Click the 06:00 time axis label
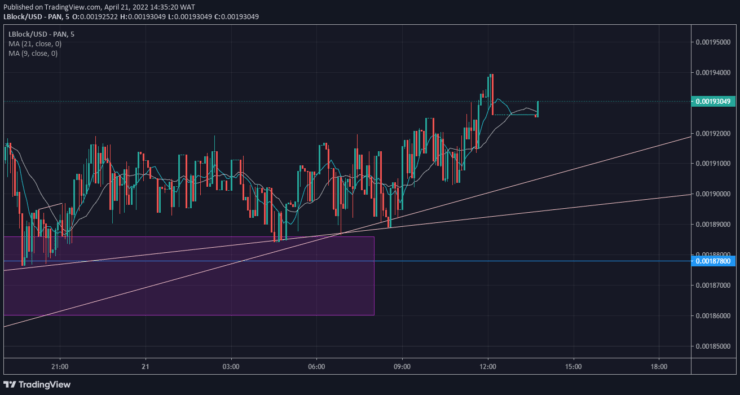The height and width of the screenshot is (395, 740). point(316,366)
